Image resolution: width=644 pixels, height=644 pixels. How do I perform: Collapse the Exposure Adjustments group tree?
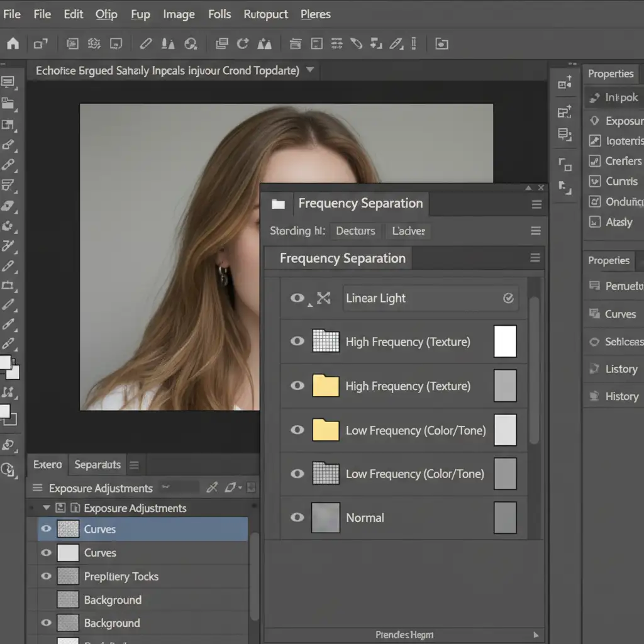click(46, 508)
